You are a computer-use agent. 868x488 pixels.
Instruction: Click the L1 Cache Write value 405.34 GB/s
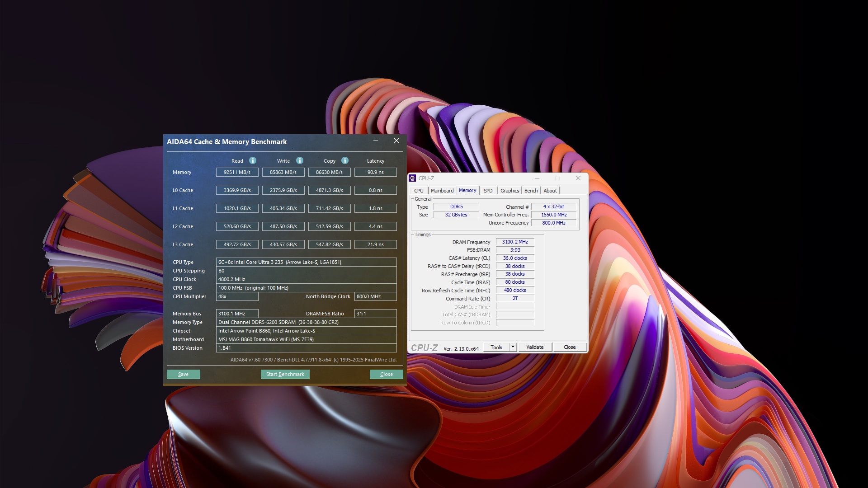tap(283, 208)
